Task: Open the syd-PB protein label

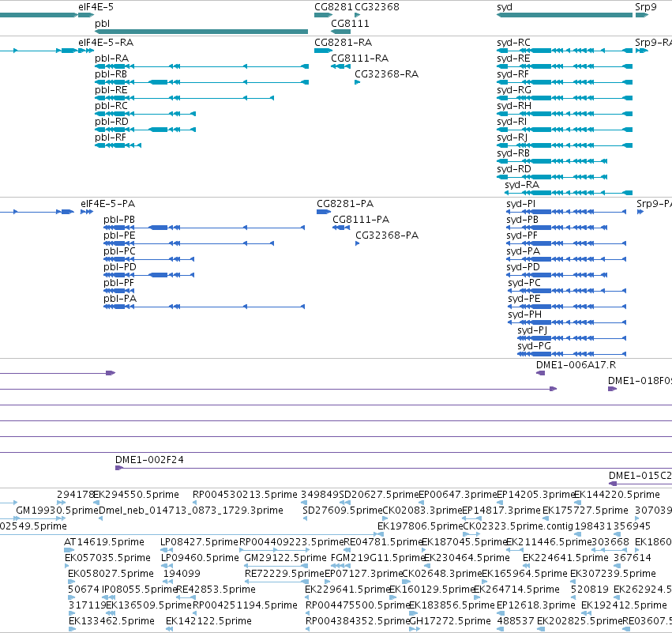Action: [523, 219]
